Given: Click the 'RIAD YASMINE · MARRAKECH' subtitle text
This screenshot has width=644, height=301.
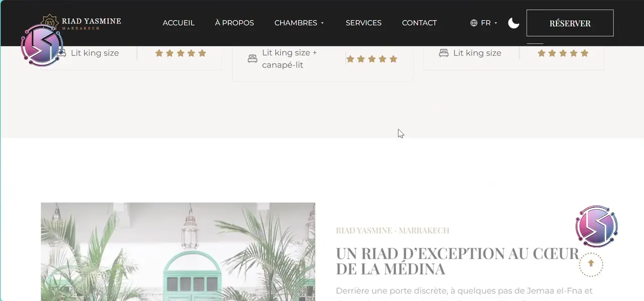Looking at the screenshot, I should click(x=392, y=231).
